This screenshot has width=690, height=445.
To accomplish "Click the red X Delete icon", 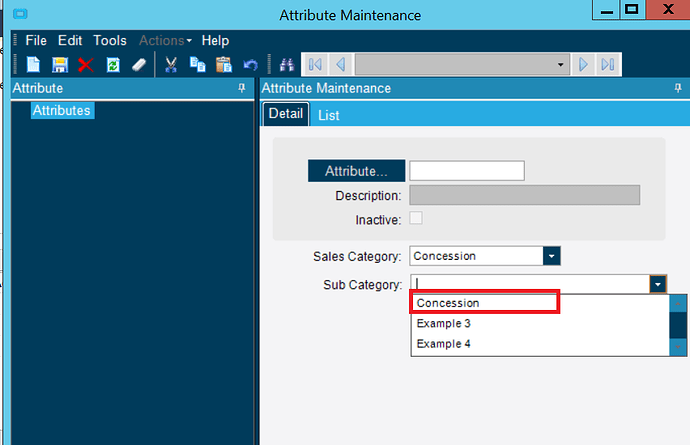I will click(x=86, y=65).
